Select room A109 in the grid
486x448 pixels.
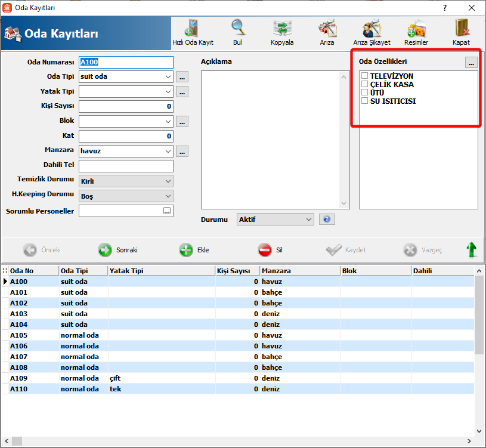pos(238,378)
